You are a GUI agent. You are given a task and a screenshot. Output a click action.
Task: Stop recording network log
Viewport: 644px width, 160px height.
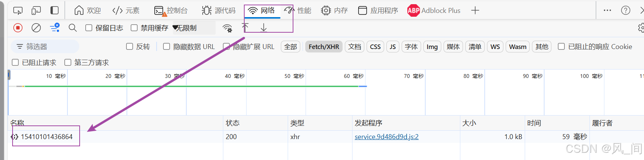18,28
